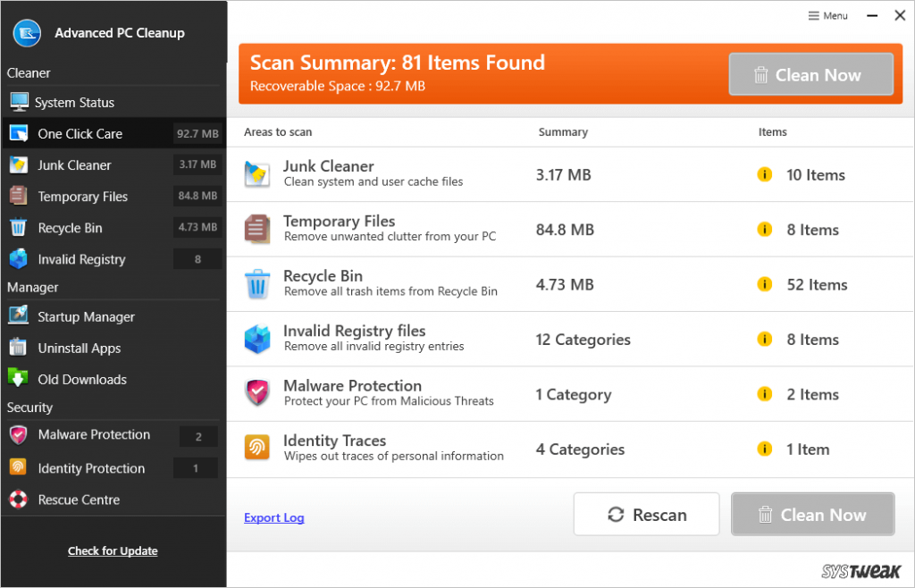Click the Junk Cleaner sidebar icon
915x588 pixels.
(x=19, y=165)
